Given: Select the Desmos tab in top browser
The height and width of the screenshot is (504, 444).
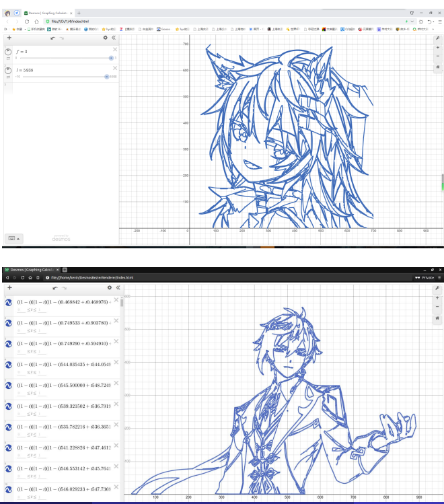Looking at the screenshot, I should click(48, 13).
